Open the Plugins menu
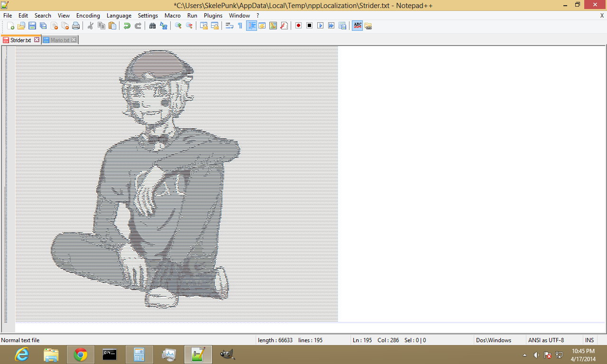This screenshot has width=607, height=364. 213,16
